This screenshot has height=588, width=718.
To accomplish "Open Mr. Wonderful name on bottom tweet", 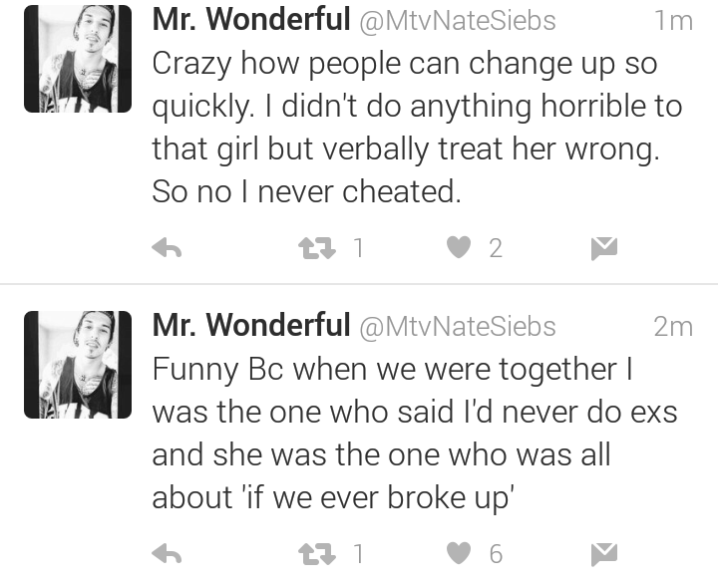I will (251, 325).
